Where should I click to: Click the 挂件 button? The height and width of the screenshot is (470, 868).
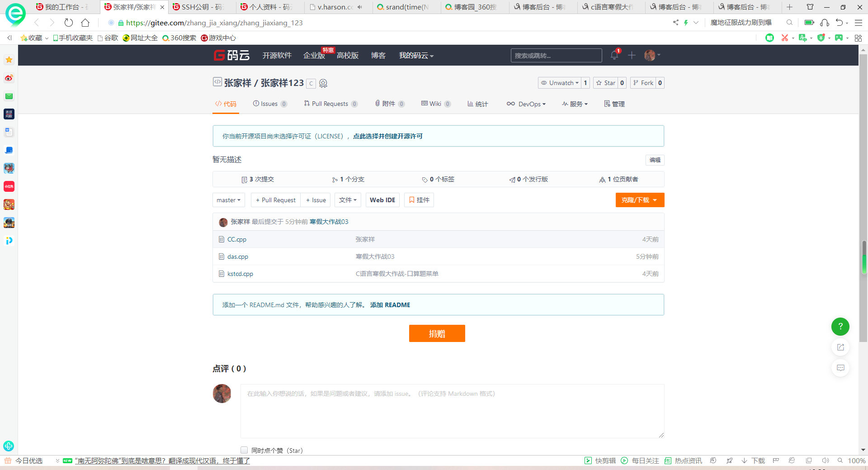pos(419,200)
